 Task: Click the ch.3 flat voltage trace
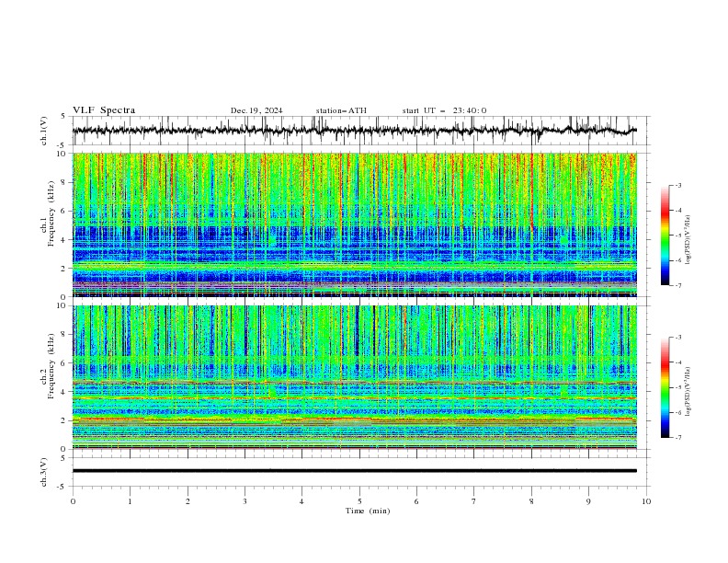[355, 471]
